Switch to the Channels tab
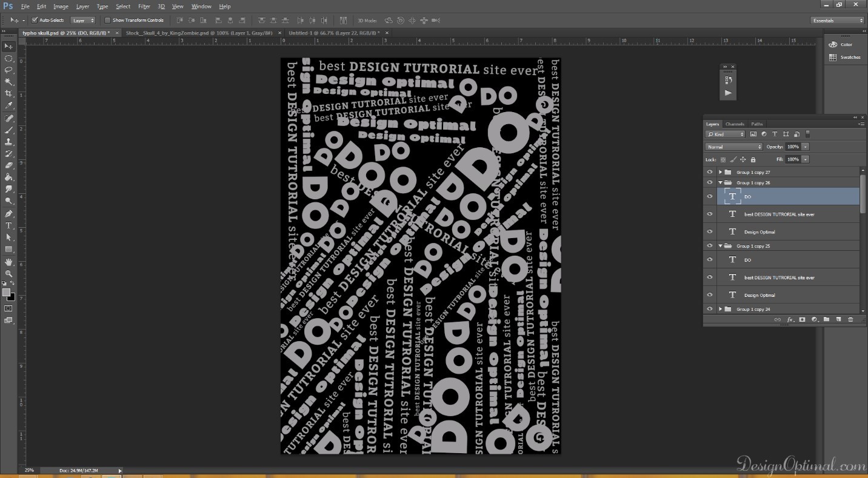Image resolution: width=868 pixels, height=478 pixels. coord(735,124)
